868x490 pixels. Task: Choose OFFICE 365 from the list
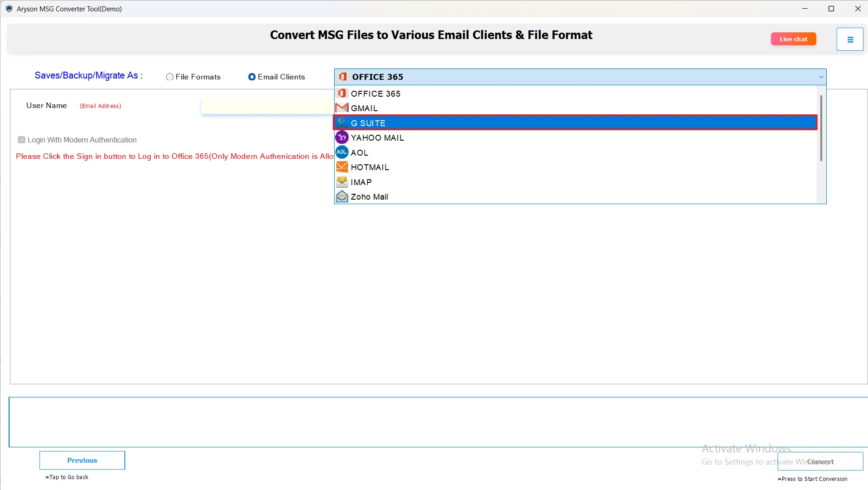pyautogui.click(x=575, y=93)
